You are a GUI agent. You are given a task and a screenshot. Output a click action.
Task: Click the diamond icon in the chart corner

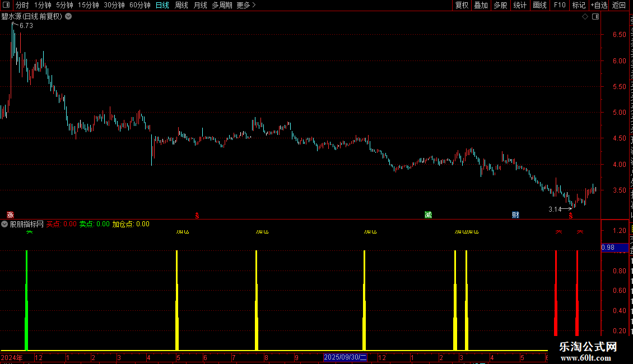(585, 17)
